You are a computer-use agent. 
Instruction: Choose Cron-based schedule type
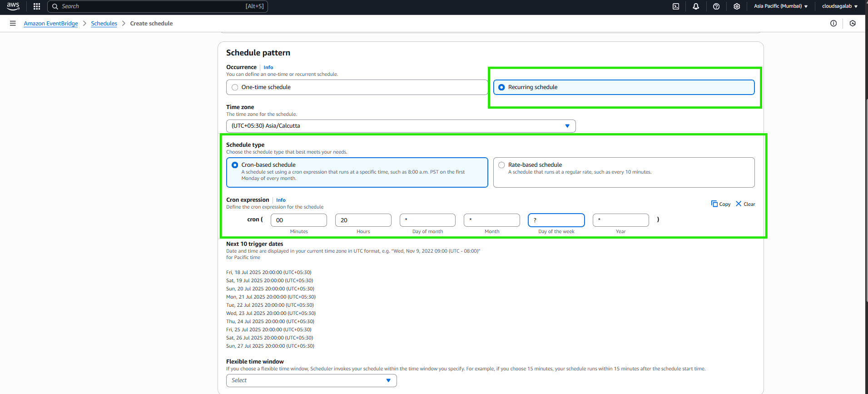(357, 172)
